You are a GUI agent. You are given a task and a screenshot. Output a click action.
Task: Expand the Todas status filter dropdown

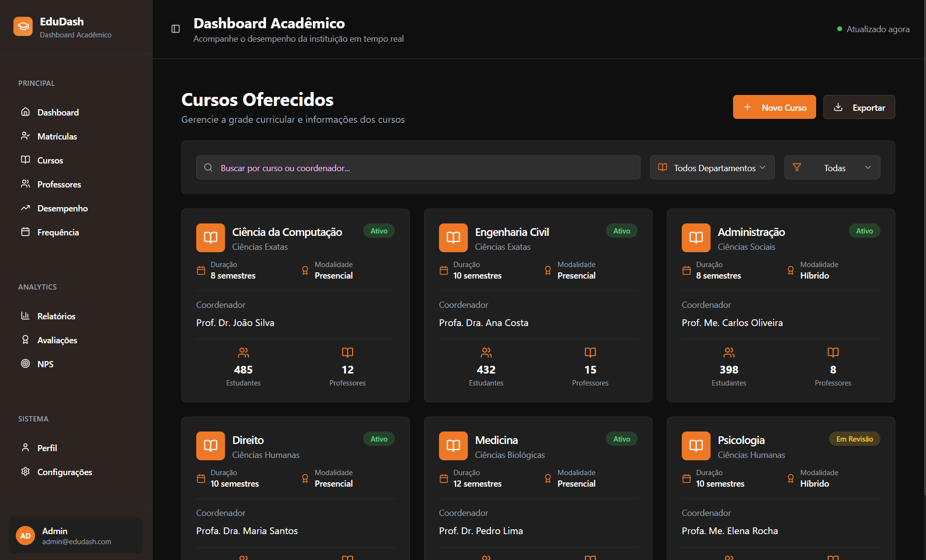click(832, 168)
